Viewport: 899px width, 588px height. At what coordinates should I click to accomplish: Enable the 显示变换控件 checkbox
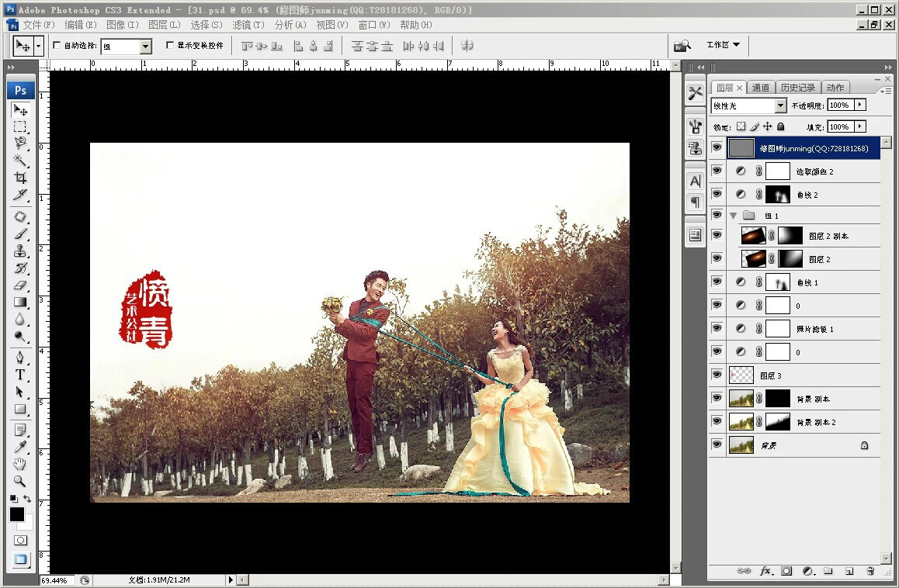pos(170,45)
